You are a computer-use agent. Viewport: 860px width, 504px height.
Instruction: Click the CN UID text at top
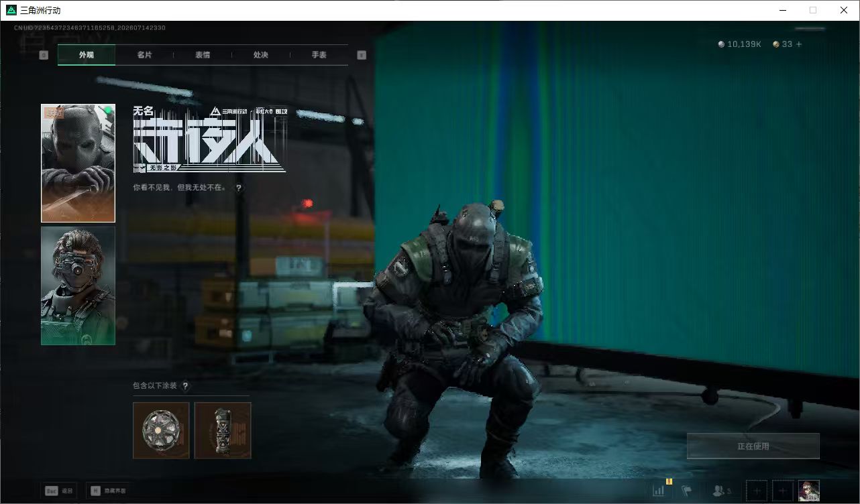point(90,28)
